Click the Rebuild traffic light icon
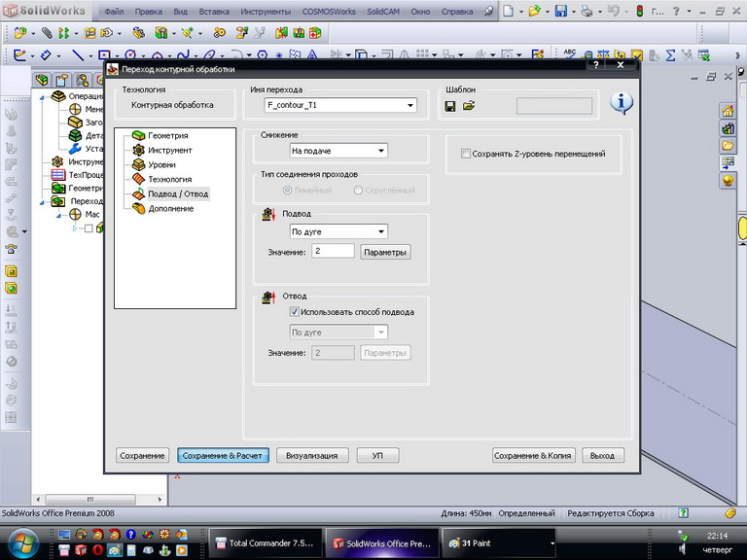Viewport: 747px width, 560px height. (640, 11)
